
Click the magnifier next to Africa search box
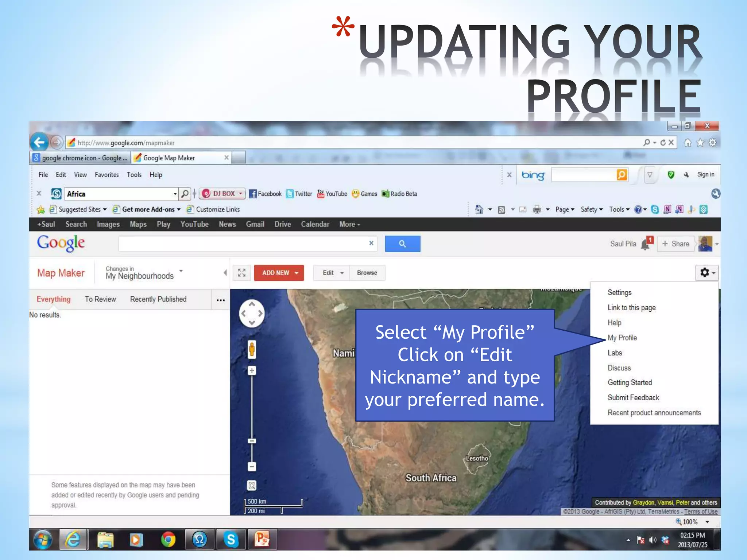coord(185,194)
